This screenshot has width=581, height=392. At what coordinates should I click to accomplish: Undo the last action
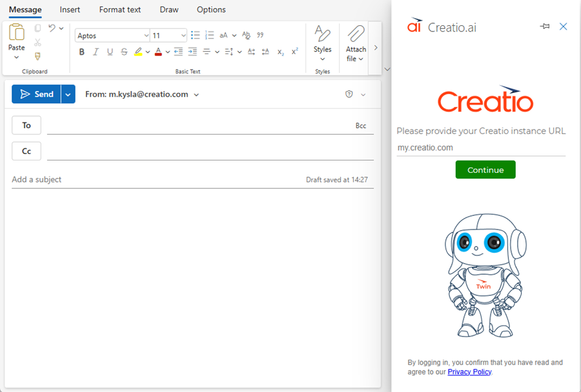coord(52,28)
